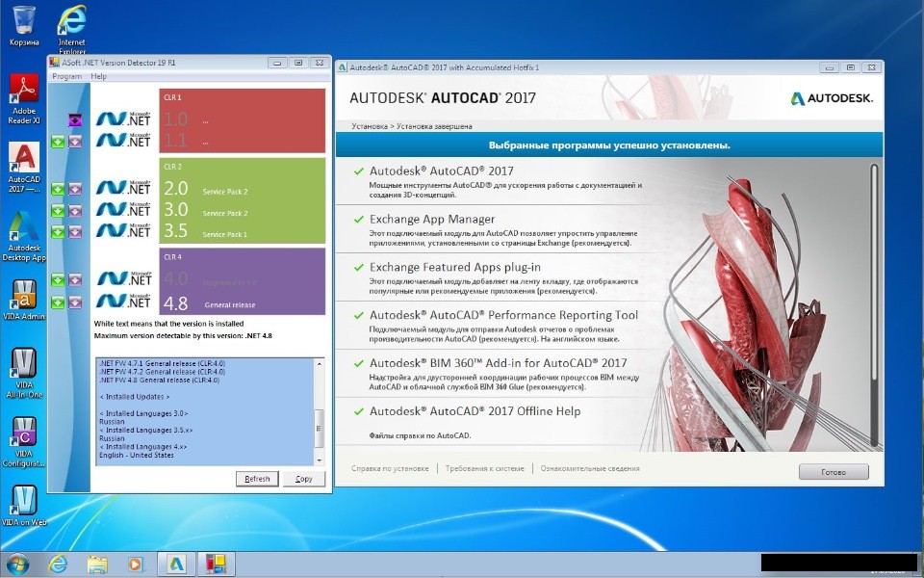This screenshot has width=924, height=578.
Task: Click the .NET FW 4.8 General release line
Action: pyautogui.click(x=159, y=380)
